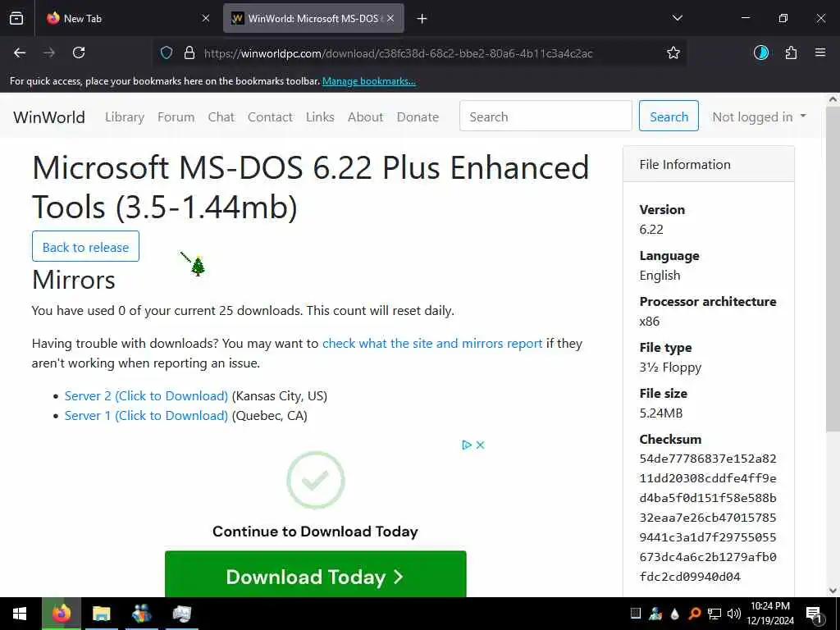Open the Contact nav item
Screen dimensions: 840x630
(270, 116)
